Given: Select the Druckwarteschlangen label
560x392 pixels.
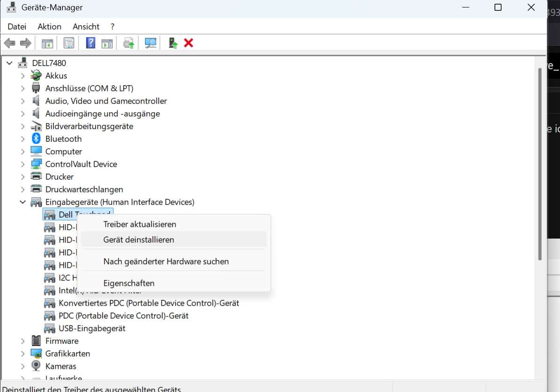Looking at the screenshot, I should (84, 189).
